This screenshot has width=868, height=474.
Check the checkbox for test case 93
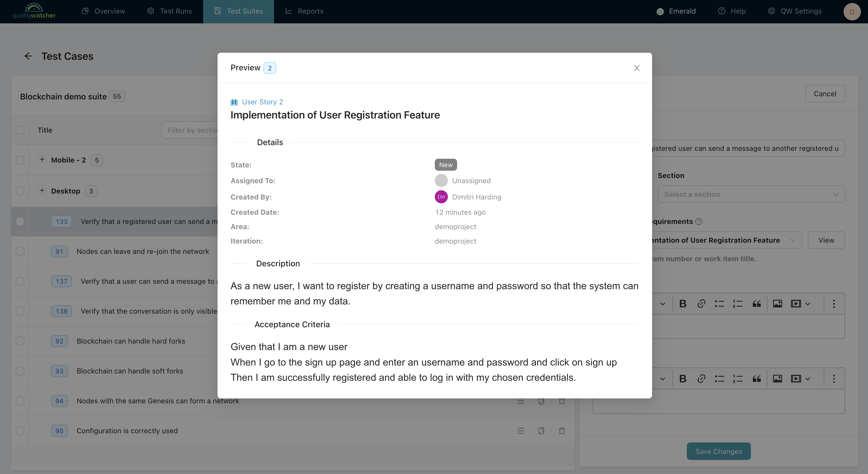tap(20, 371)
